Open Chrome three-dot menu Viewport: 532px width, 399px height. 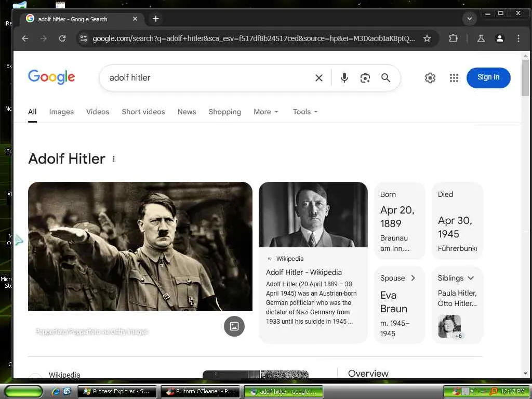click(x=518, y=38)
